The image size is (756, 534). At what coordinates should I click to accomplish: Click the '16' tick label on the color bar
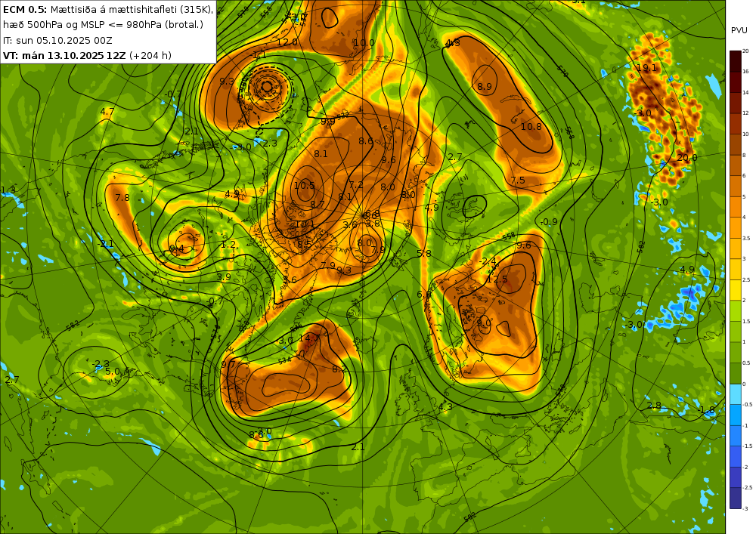point(745,71)
